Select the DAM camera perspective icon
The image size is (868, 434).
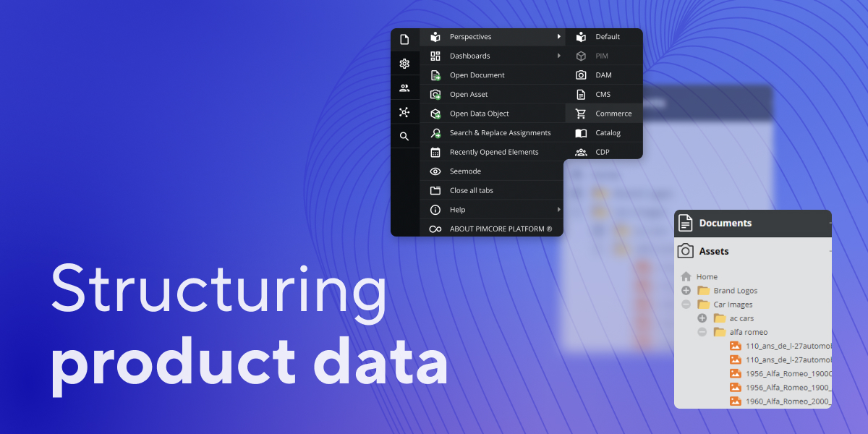pyautogui.click(x=581, y=75)
